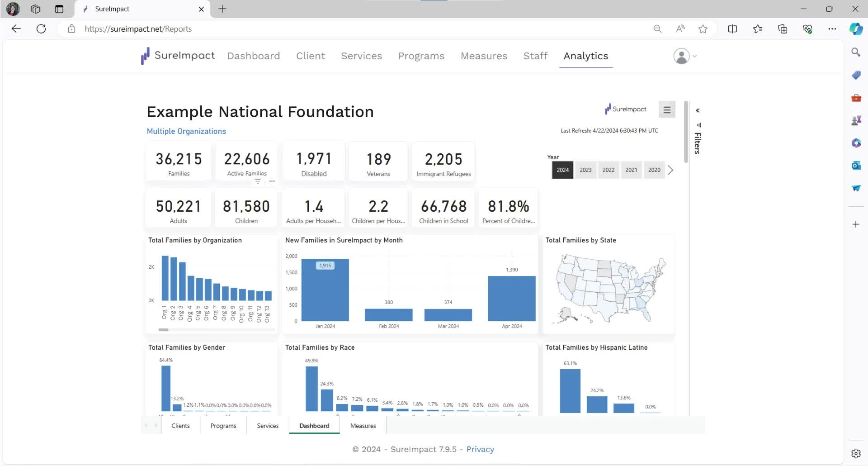This screenshot has height=466, width=868.
Task: Refresh the page
Action: pyautogui.click(x=41, y=29)
